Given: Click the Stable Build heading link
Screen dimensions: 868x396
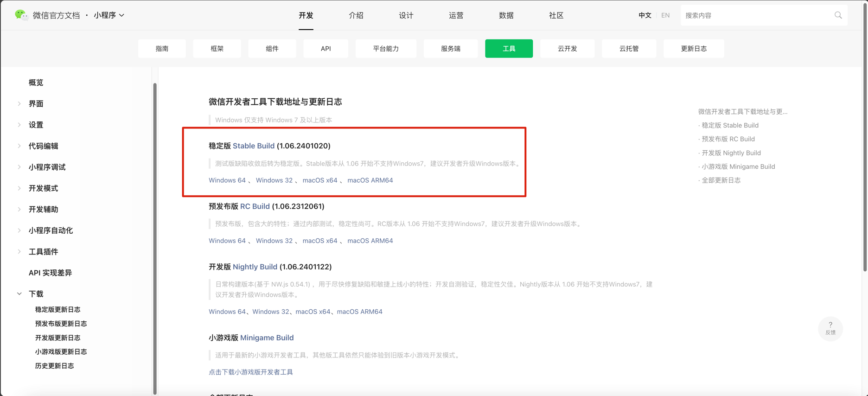Looking at the screenshot, I should [254, 146].
